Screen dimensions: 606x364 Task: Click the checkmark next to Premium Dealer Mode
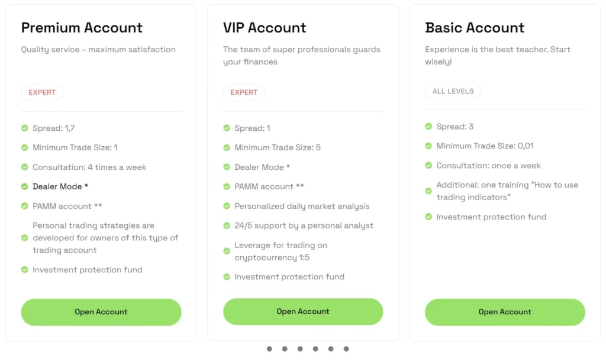[25, 186]
